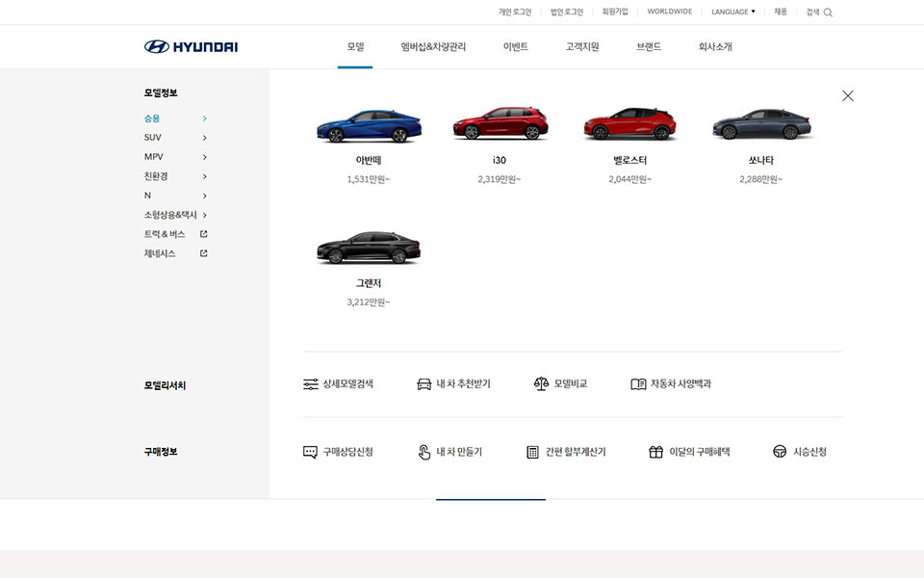Open 이달의 구매혜택 gift icon
The image size is (924, 578).
[x=655, y=452]
